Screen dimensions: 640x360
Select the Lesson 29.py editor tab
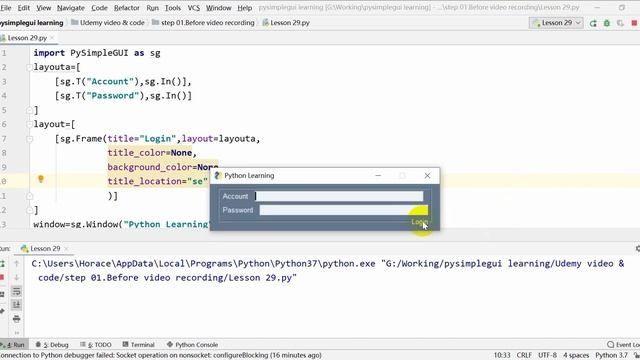click(27, 38)
